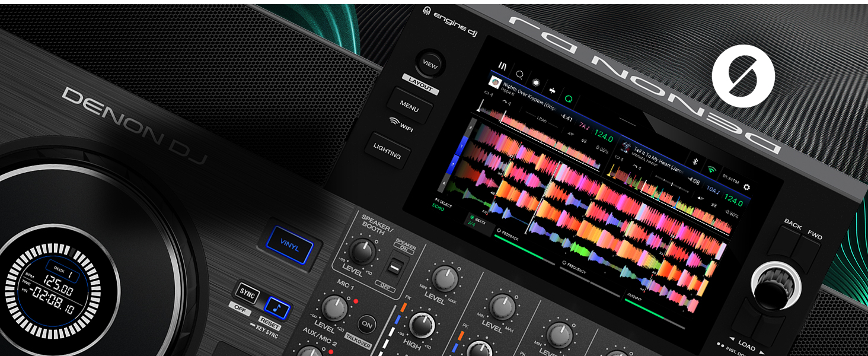Toggle the MIC 1 ON talkover button
The height and width of the screenshot is (356, 868).
click(x=368, y=325)
